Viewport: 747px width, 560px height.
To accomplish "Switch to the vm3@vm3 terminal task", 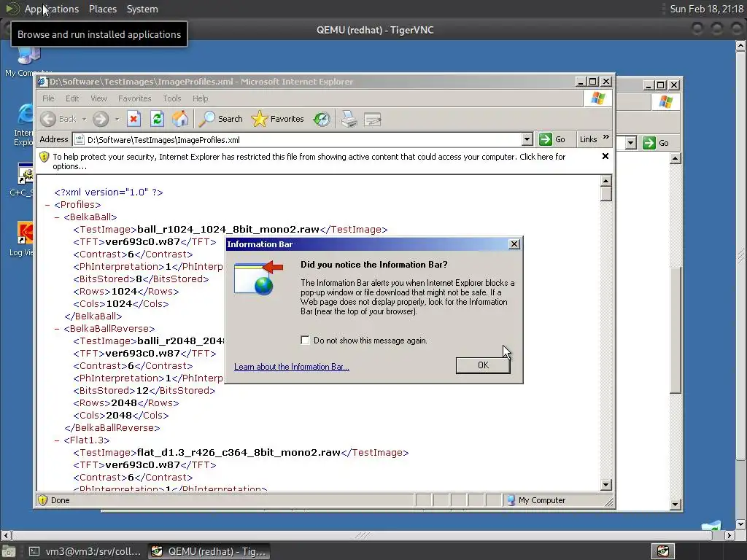I will pyautogui.click(x=85, y=551).
